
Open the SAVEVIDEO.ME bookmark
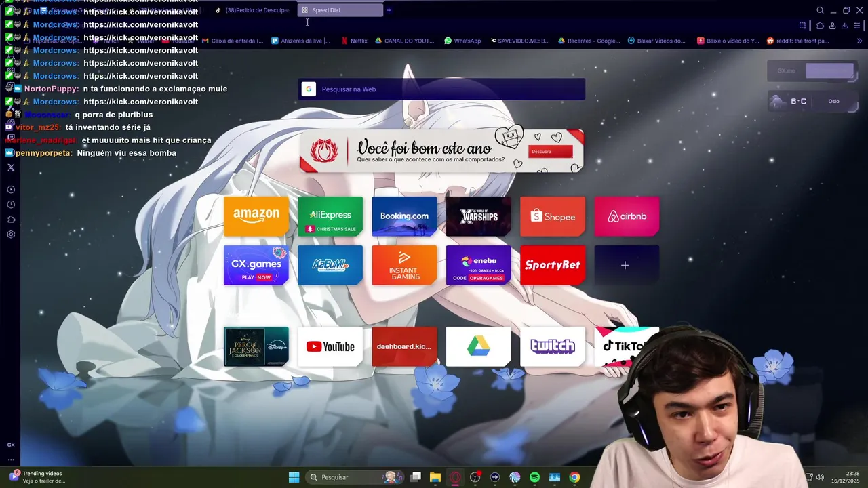(x=519, y=41)
